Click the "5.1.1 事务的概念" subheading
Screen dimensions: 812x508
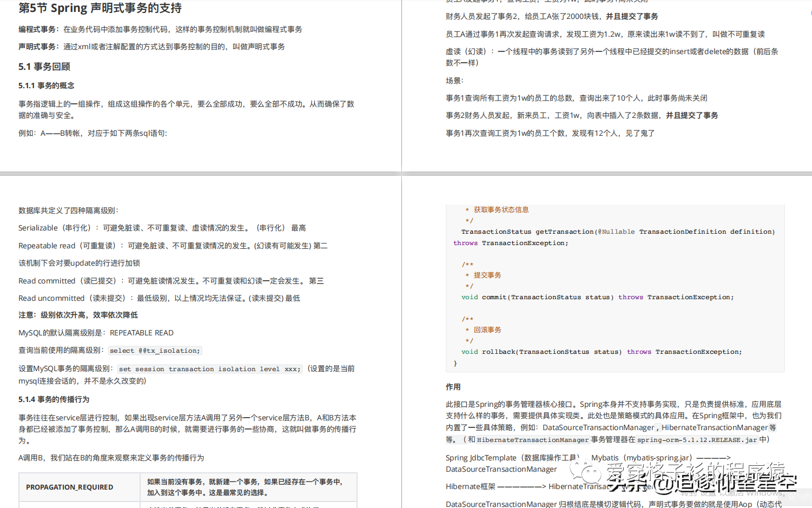pos(47,85)
